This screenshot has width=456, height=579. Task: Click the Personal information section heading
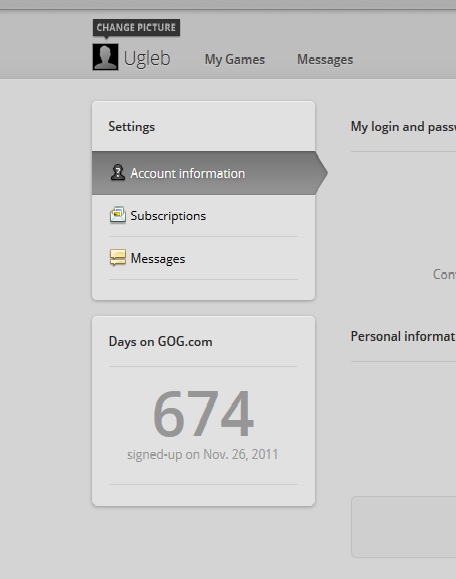(x=403, y=336)
